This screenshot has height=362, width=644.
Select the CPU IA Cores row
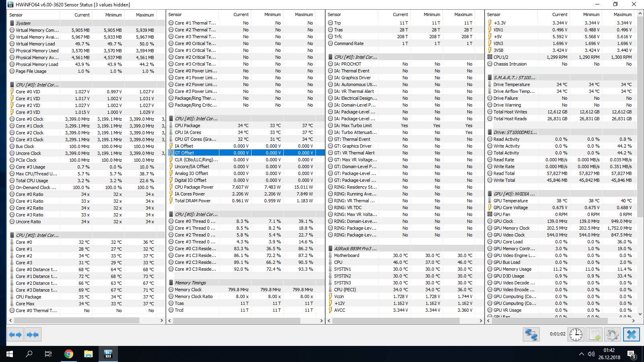(246, 132)
